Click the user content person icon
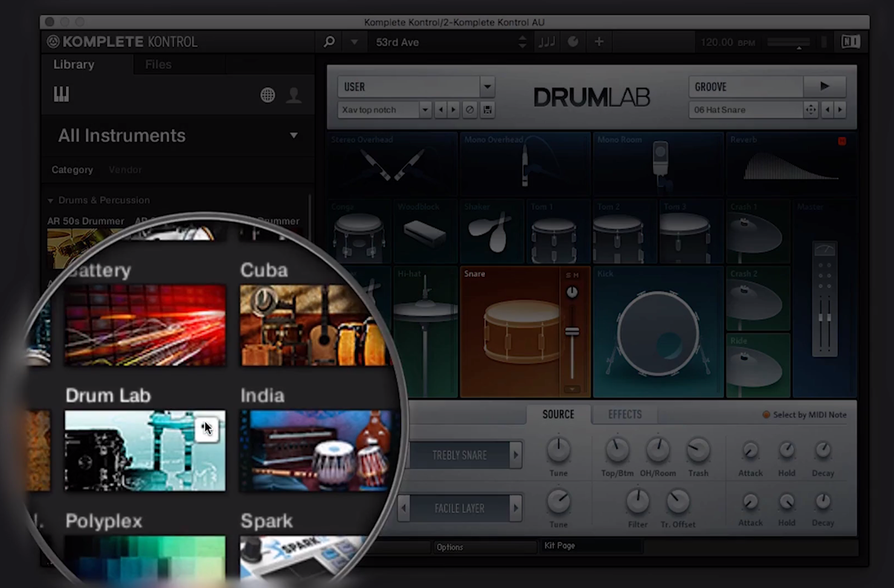The height and width of the screenshot is (588, 894). click(x=294, y=95)
